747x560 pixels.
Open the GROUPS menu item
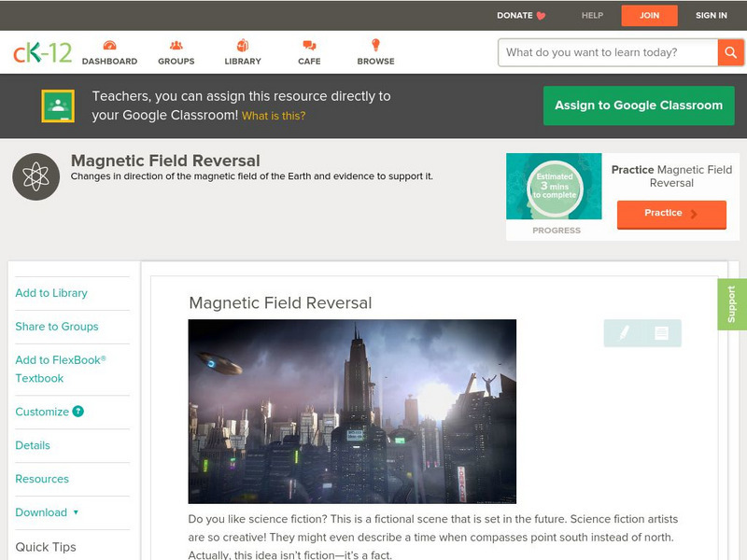pos(176,62)
